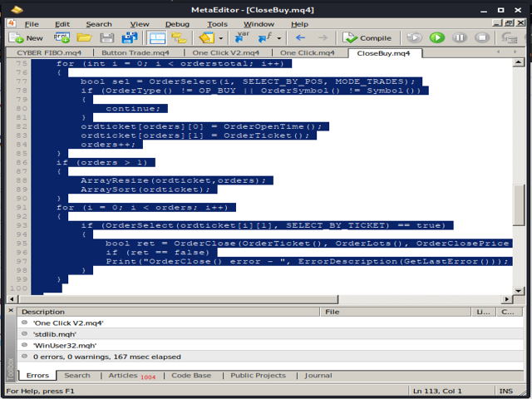Open the Journal tab

(x=318, y=376)
